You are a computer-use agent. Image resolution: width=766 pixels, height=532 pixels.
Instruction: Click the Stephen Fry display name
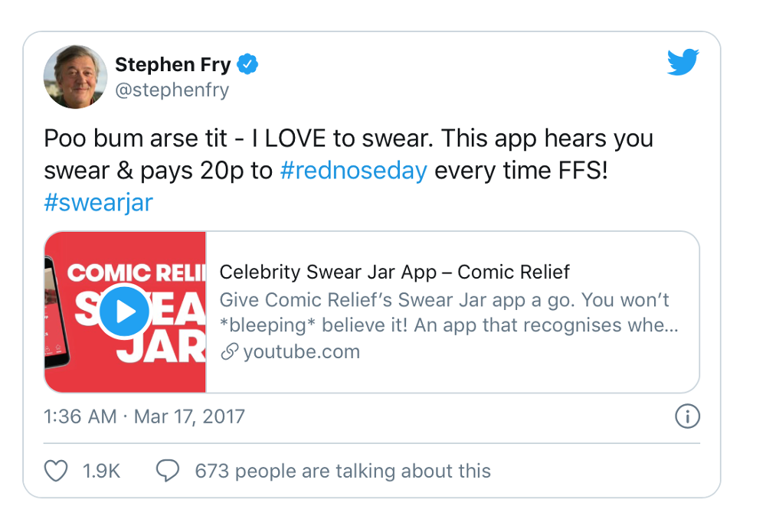172,65
